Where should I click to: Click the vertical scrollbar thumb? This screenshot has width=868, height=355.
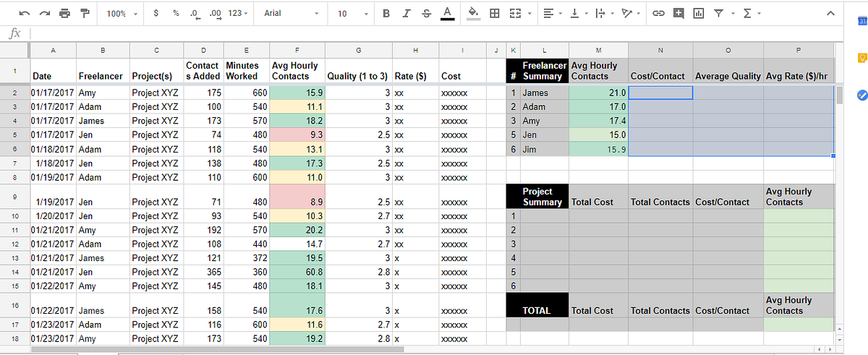[839, 95]
